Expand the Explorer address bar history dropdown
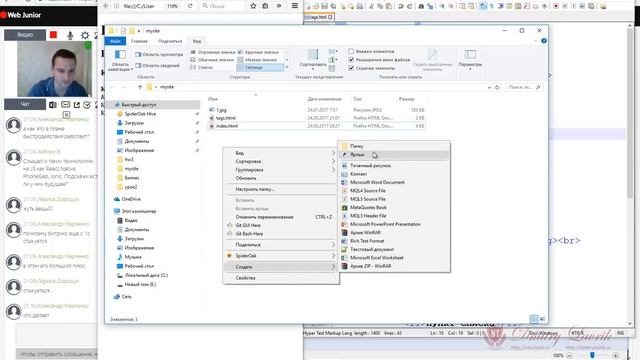Screen dimensions: 640x360 click(x=489, y=87)
